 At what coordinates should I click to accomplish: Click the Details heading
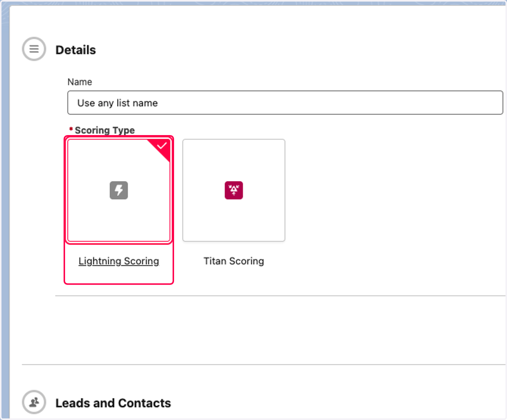point(76,50)
